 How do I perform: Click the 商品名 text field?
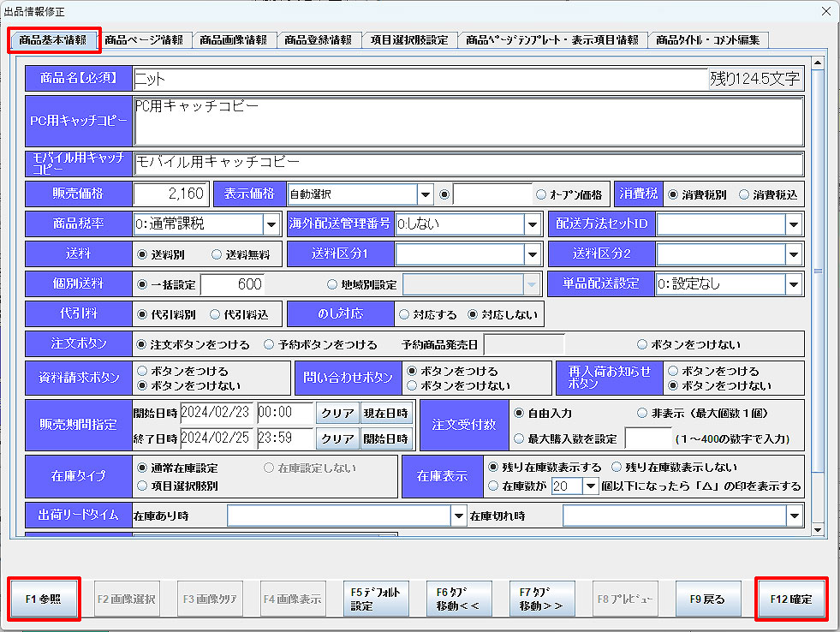(x=420, y=79)
